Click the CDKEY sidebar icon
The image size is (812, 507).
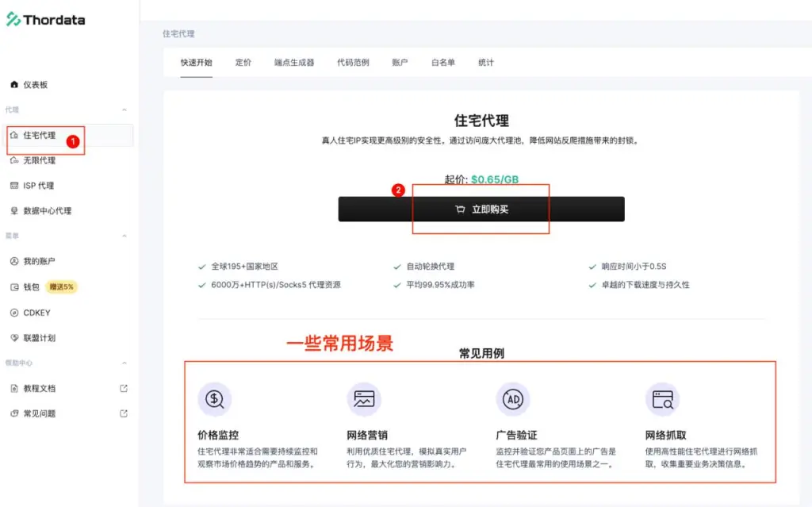(x=14, y=313)
